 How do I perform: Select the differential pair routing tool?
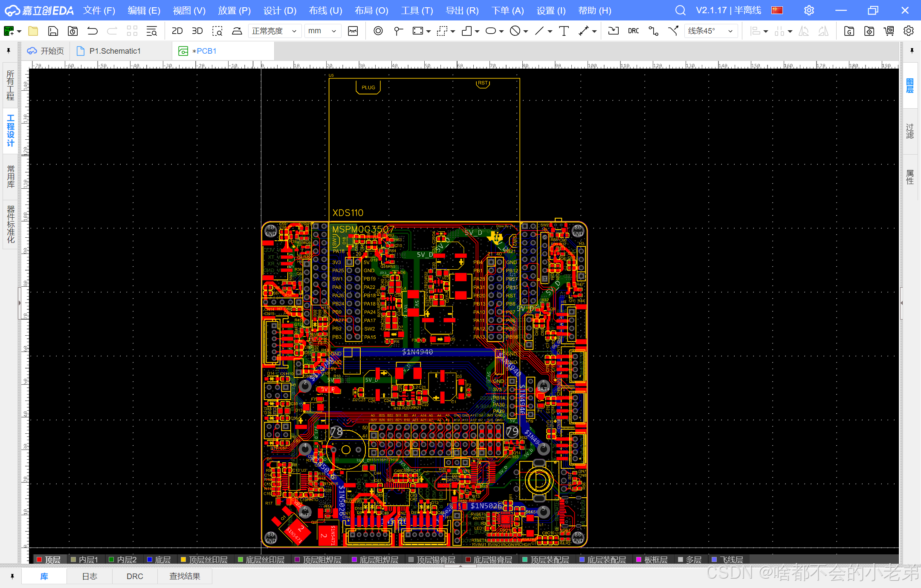(x=673, y=31)
